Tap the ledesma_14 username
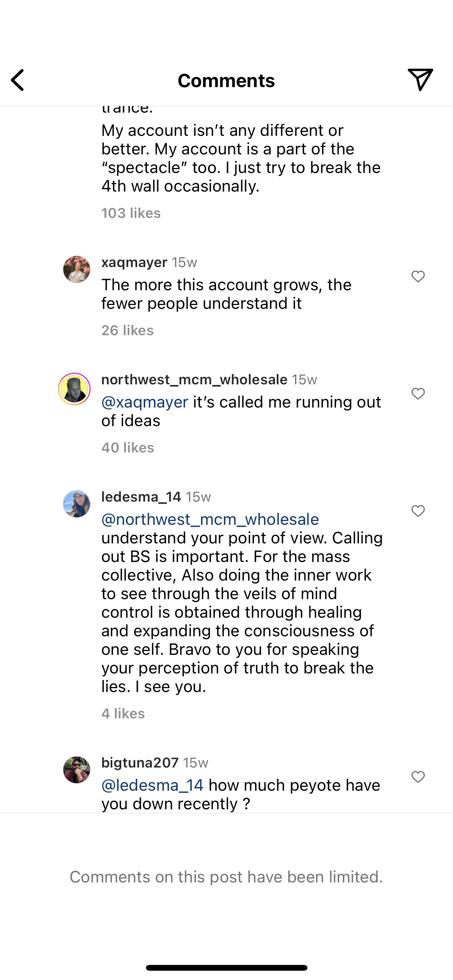This screenshot has height=980, width=453. point(141,497)
